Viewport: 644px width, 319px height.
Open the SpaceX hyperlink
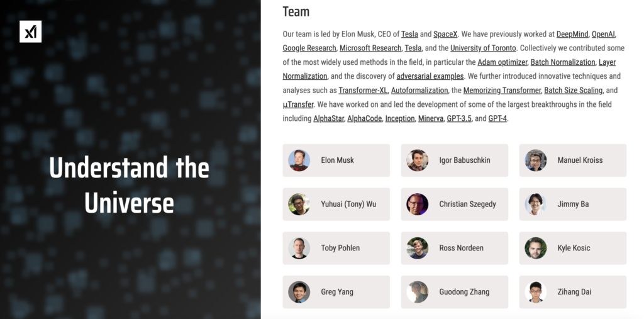pos(445,34)
